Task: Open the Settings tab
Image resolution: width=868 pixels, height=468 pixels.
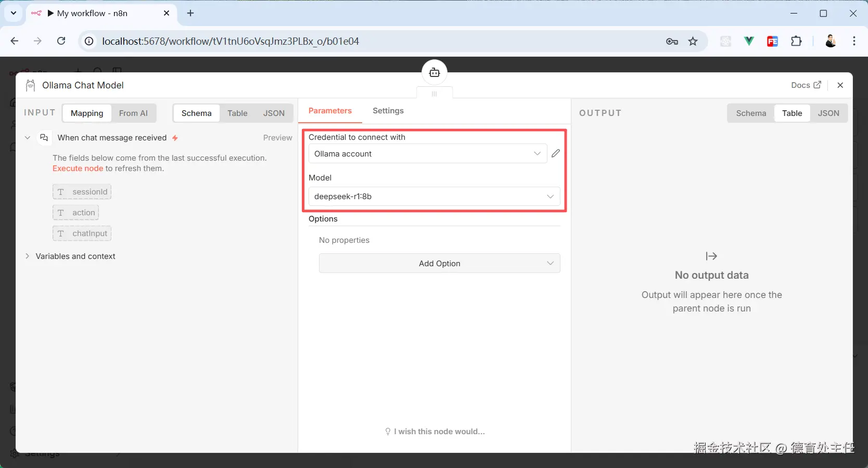Action: click(388, 111)
